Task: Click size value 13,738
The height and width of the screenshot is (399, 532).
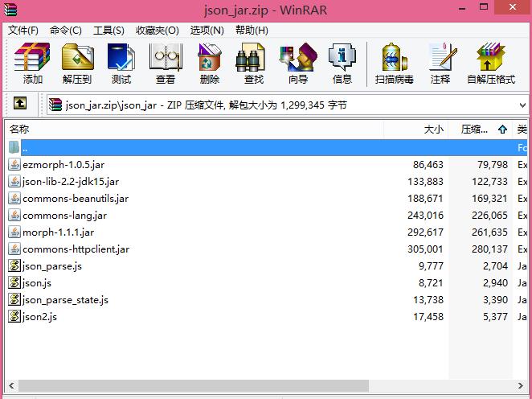Action: pos(428,300)
